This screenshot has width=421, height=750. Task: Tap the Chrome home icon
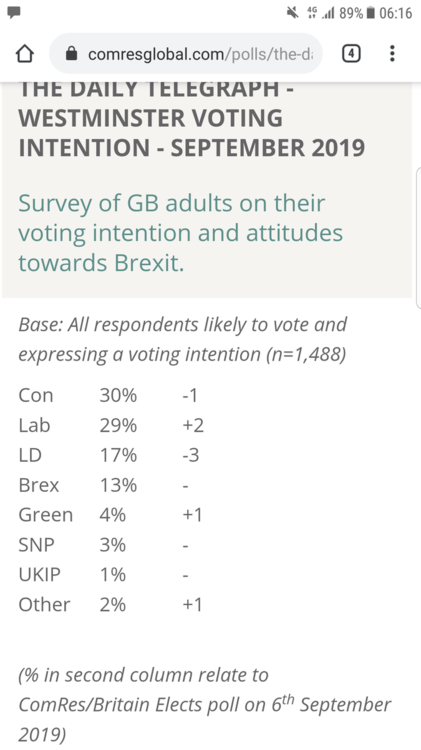(25, 54)
